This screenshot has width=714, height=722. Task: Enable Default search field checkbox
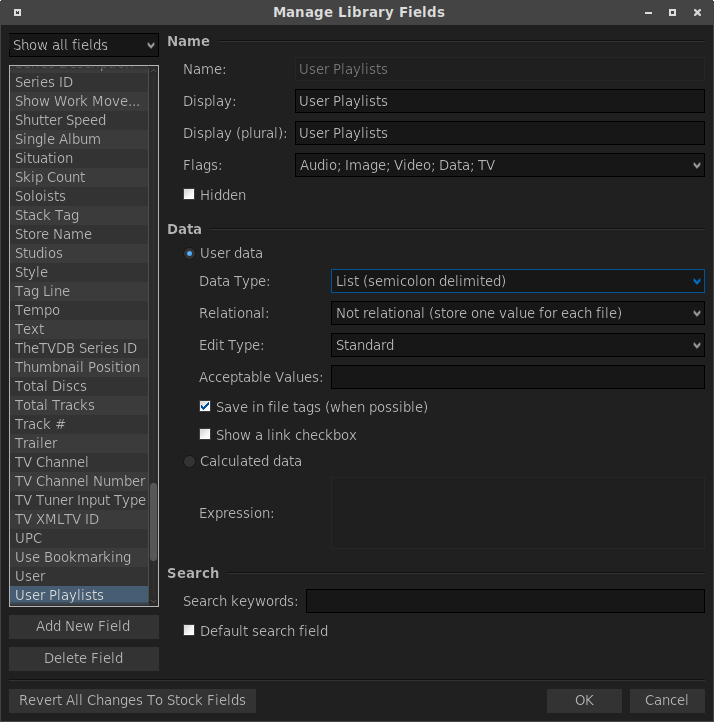189,631
